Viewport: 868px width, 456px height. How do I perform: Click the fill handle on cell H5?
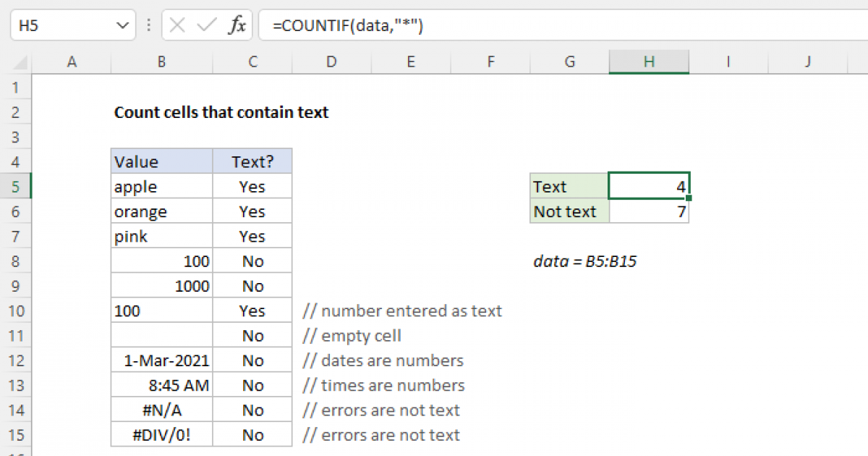[x=689, y=198]
